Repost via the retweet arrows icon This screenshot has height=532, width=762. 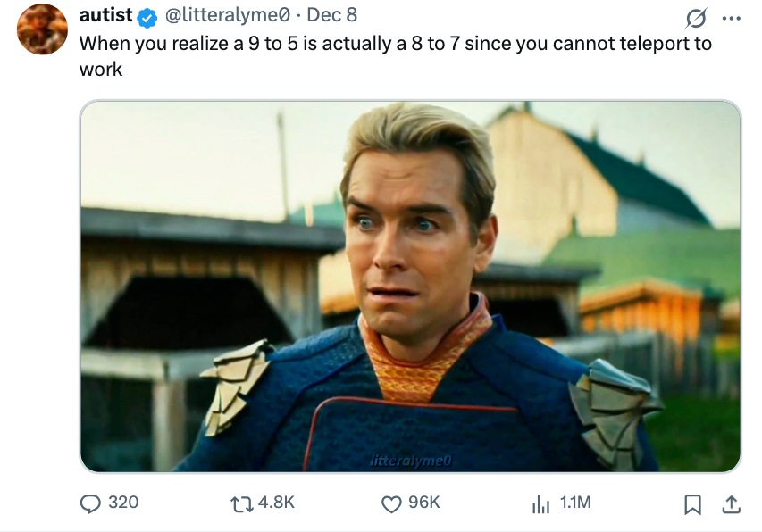tap(239, 504)
